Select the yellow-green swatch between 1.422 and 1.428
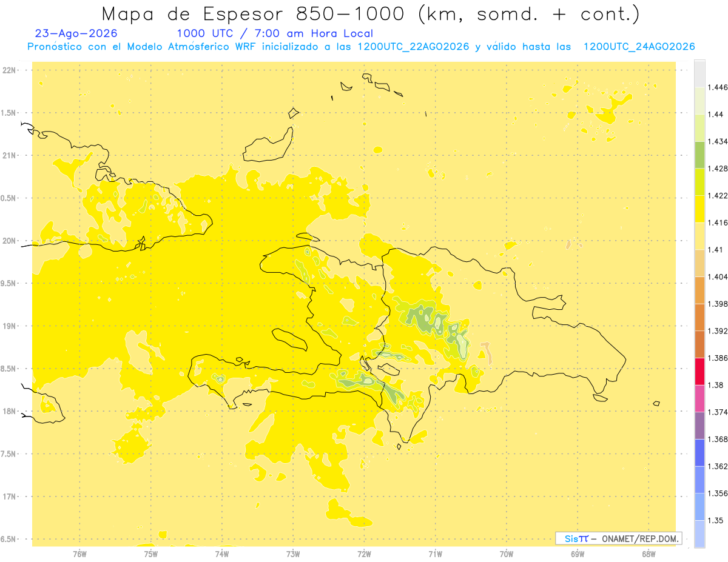Image resolution: width=728 pixels, height=562 pixels. pos(699,182)
